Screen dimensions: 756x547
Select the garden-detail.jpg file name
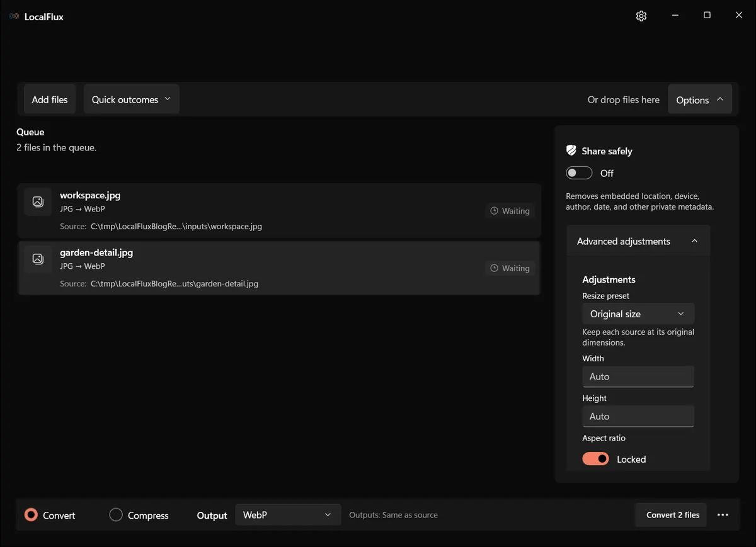[96, 252]
